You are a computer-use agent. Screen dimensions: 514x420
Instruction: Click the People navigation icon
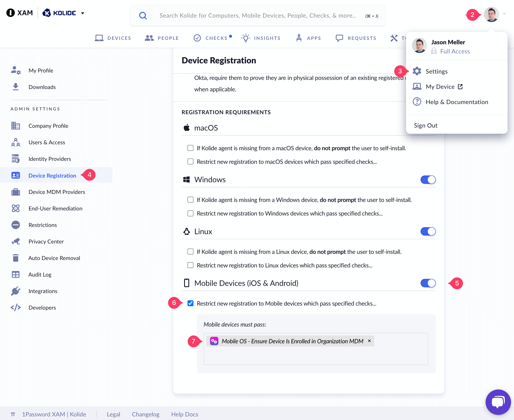click(149, 38)
